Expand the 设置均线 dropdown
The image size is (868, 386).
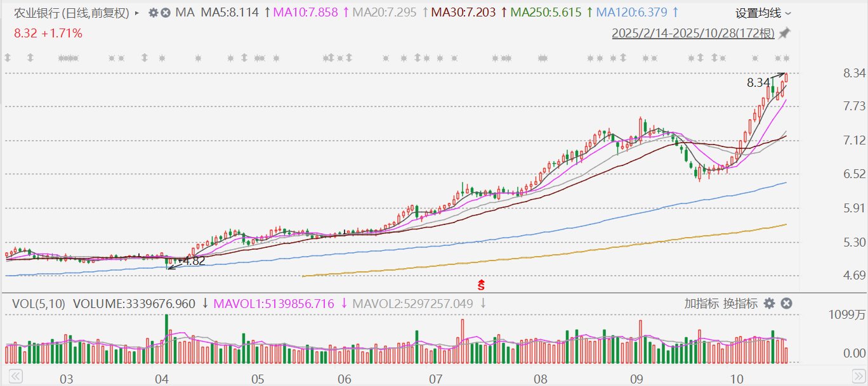[763, 13]
